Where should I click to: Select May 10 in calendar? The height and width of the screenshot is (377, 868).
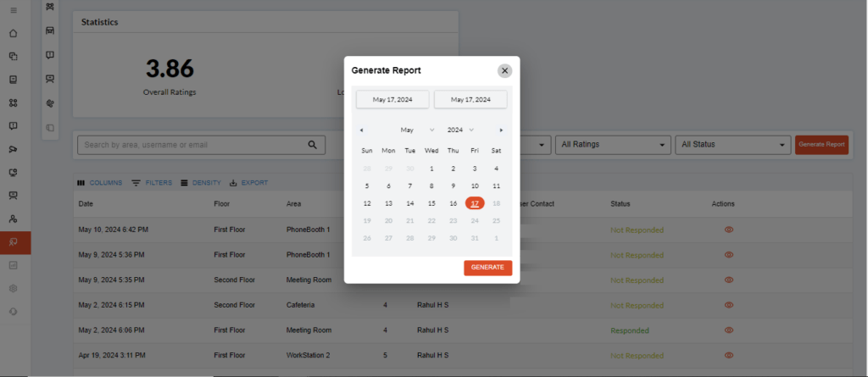pyautogui.click(x=475, y=186)
